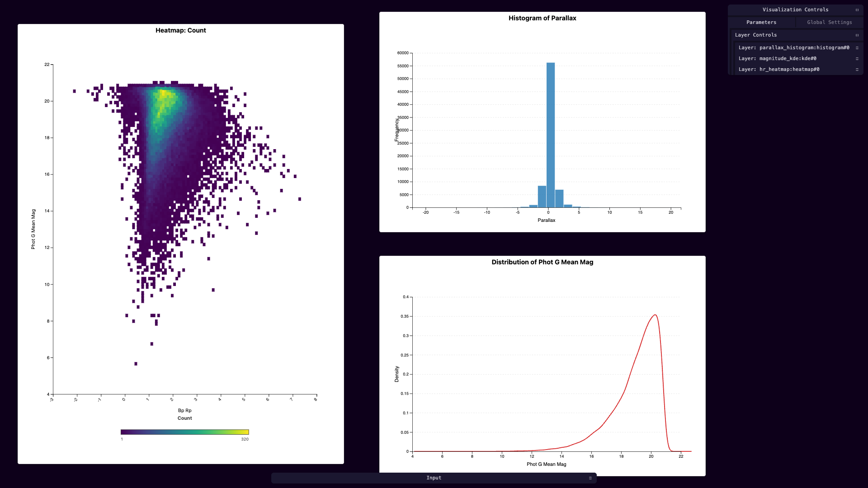868x488 pixels.
Task: Collapse the Visualization Controls panel icon
Action: click(x=857, y=10)
